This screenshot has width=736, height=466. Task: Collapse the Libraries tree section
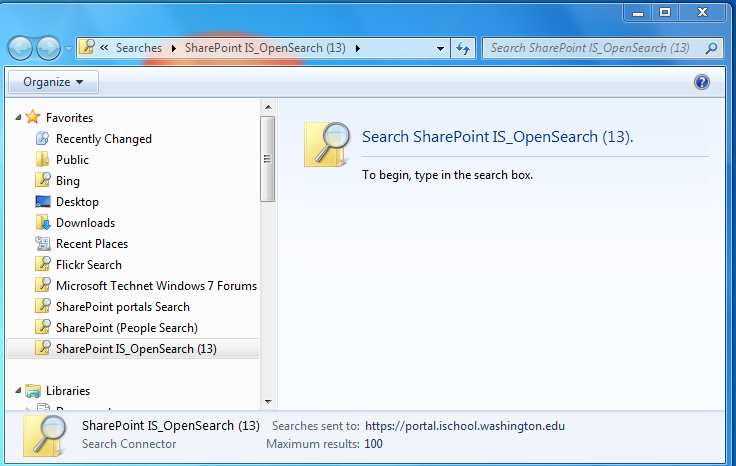(18, 391)
